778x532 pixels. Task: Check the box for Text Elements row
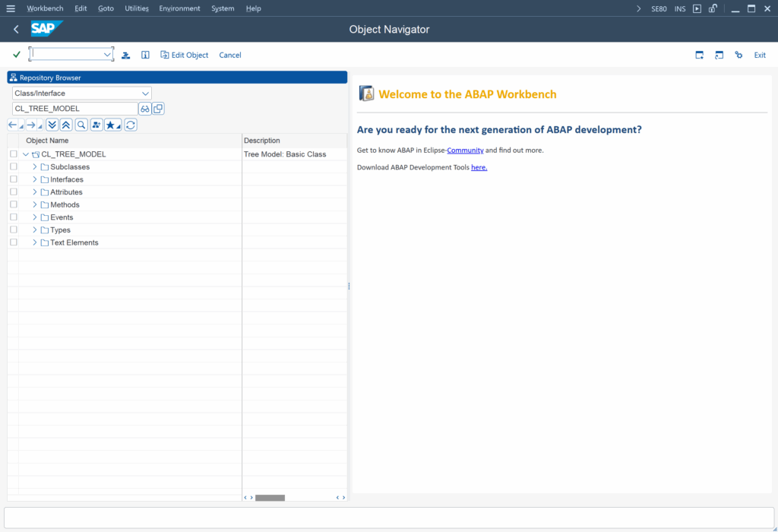[x=14, y=242]
